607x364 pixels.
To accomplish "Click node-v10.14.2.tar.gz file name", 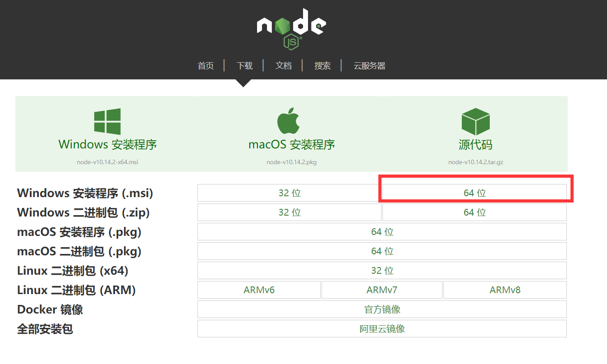I will click(x=476, y=162).
